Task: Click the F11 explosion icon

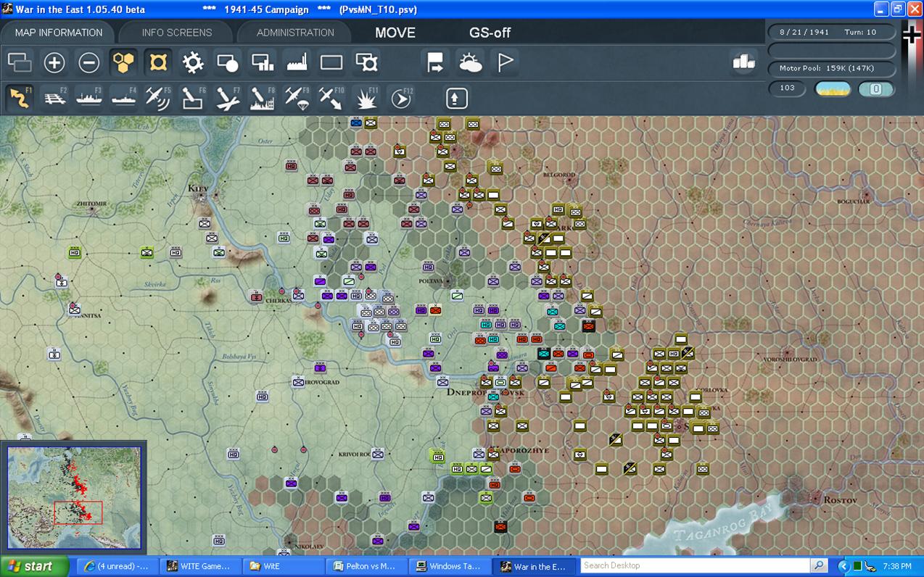Action: (366, 98)
